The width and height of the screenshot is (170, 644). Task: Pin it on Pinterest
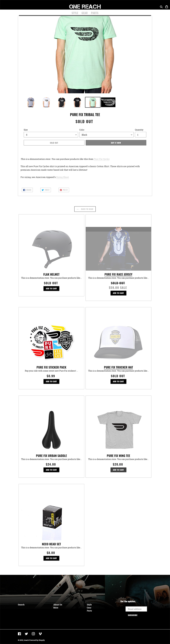tap(64, 190)
